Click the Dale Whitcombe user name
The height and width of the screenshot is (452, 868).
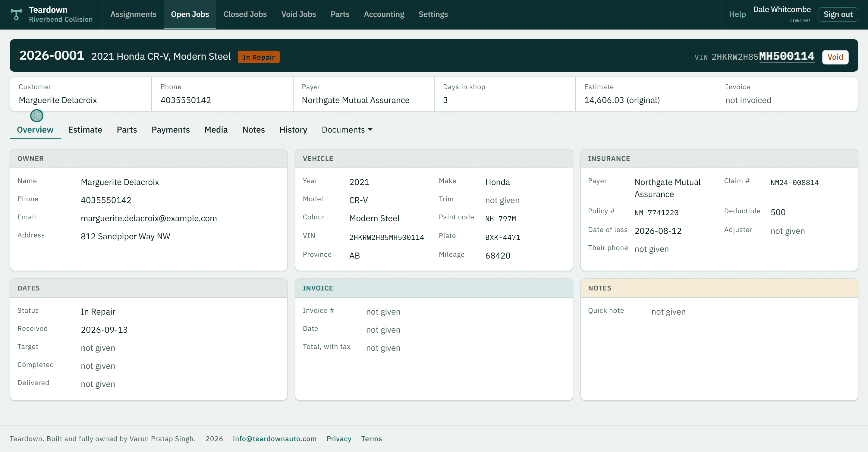782,9
